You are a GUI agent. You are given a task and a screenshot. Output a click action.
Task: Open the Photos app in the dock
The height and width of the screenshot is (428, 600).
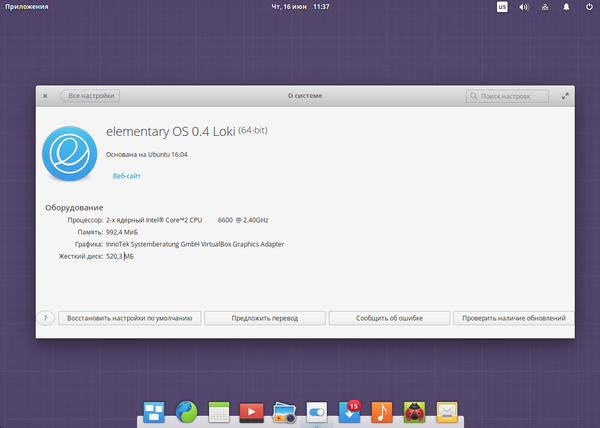284,411
